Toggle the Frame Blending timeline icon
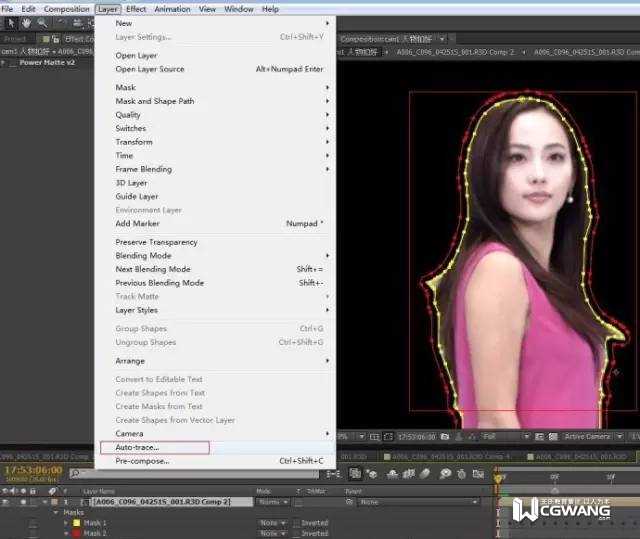 point(409,474)
